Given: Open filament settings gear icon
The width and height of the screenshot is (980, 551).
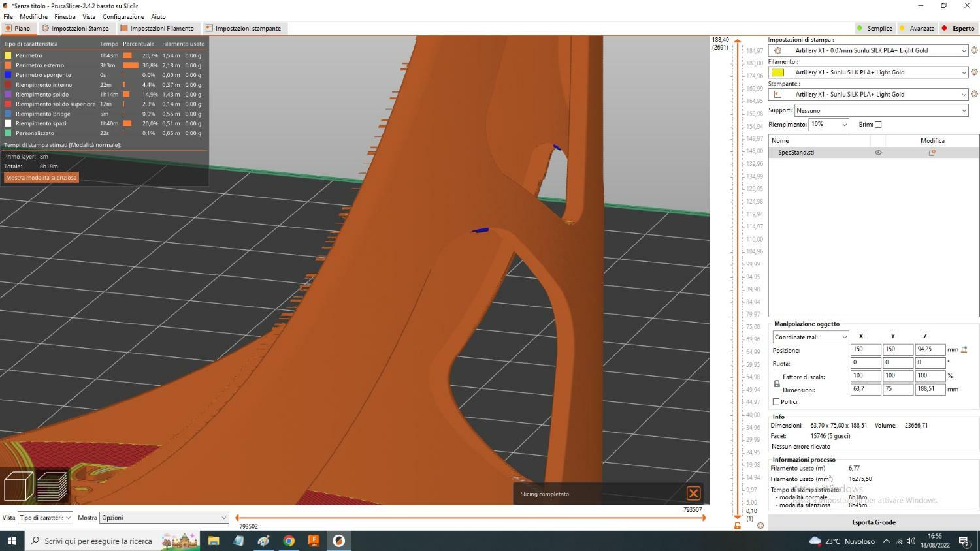Looking at the screenshot, I should [x=974, y=72].
